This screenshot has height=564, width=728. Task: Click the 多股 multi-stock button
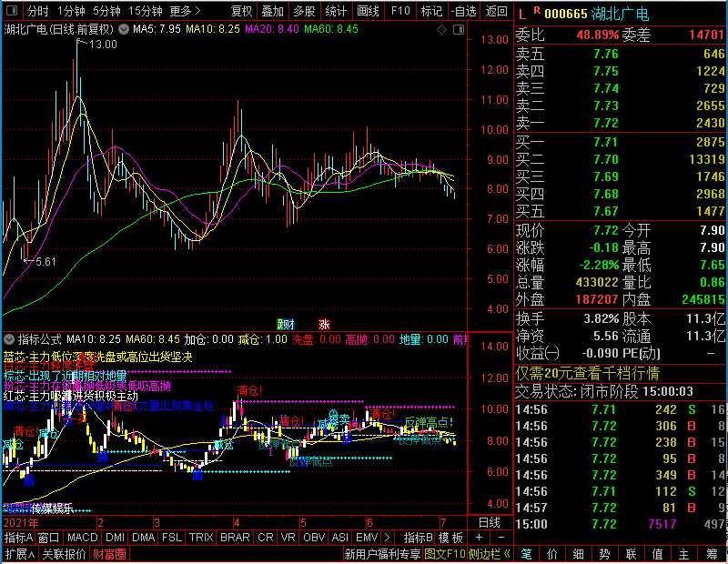[x=304, y=11]
